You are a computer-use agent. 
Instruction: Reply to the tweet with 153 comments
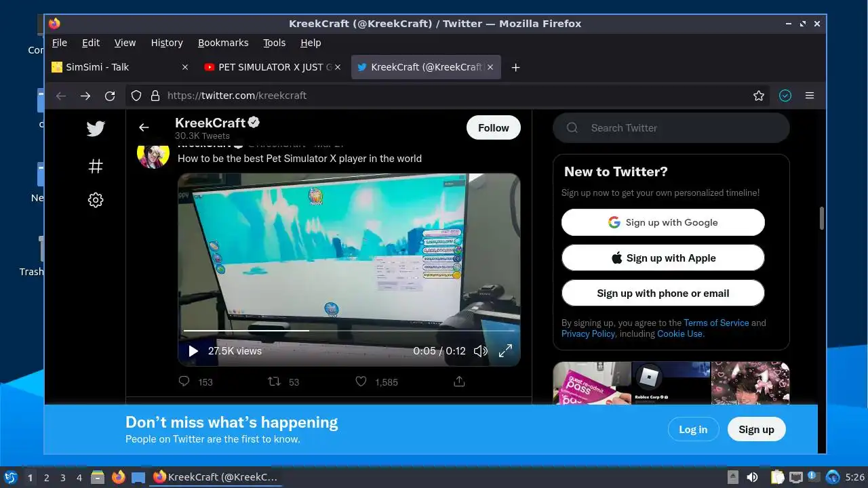[184, 382]
